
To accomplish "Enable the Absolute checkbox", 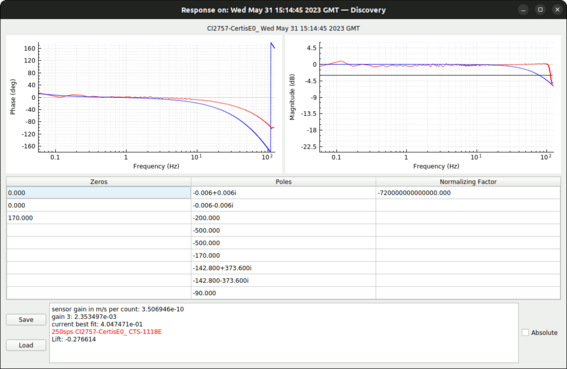I will pyautogui.click(x=525, y=332).
